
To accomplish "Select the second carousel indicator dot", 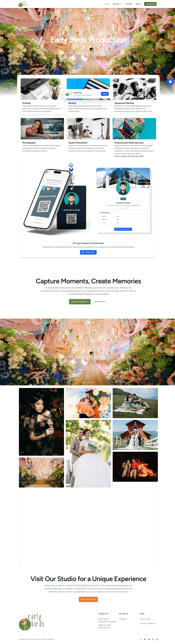I will 86,382.
